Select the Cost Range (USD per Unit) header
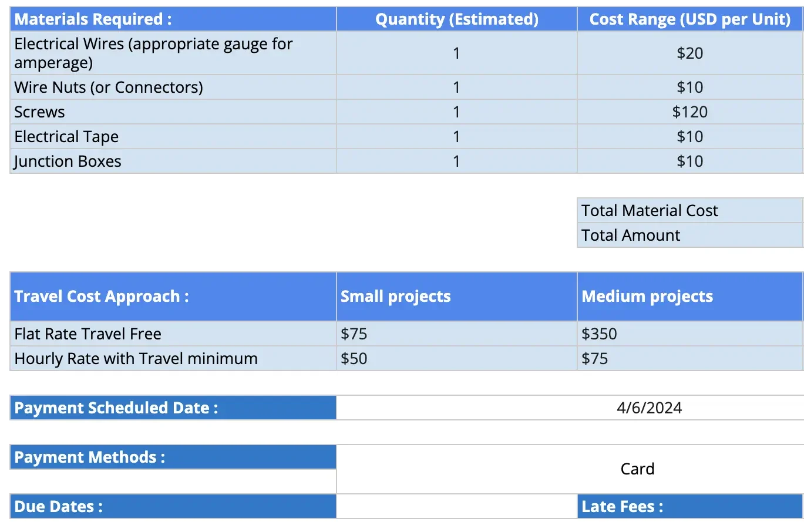804x532 pixels. [689, 19]
